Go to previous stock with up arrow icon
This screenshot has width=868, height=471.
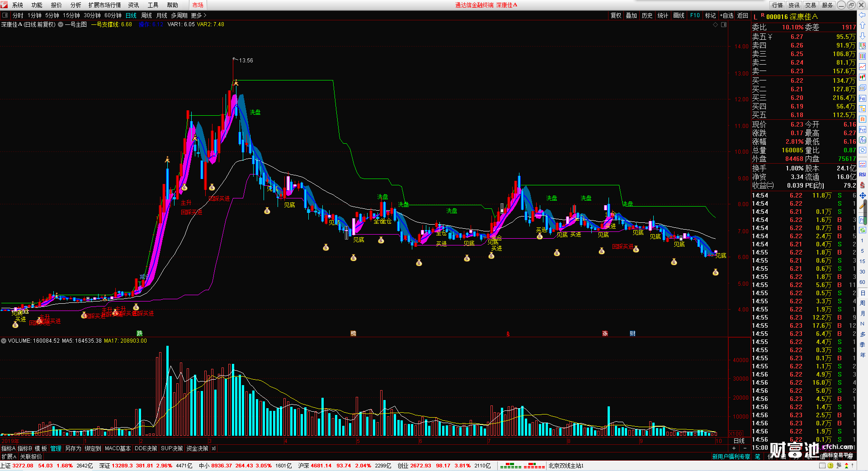[863, 25]
